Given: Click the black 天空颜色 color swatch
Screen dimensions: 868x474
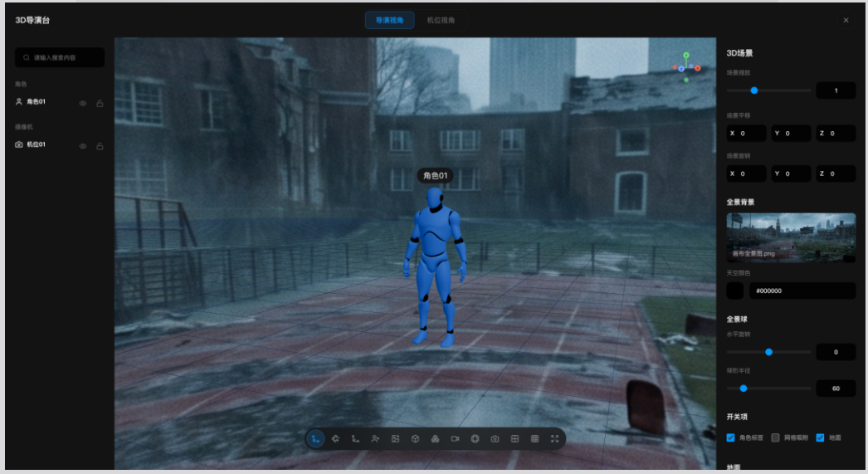Looking at the screenshot, I should click(x=735, y=291).
